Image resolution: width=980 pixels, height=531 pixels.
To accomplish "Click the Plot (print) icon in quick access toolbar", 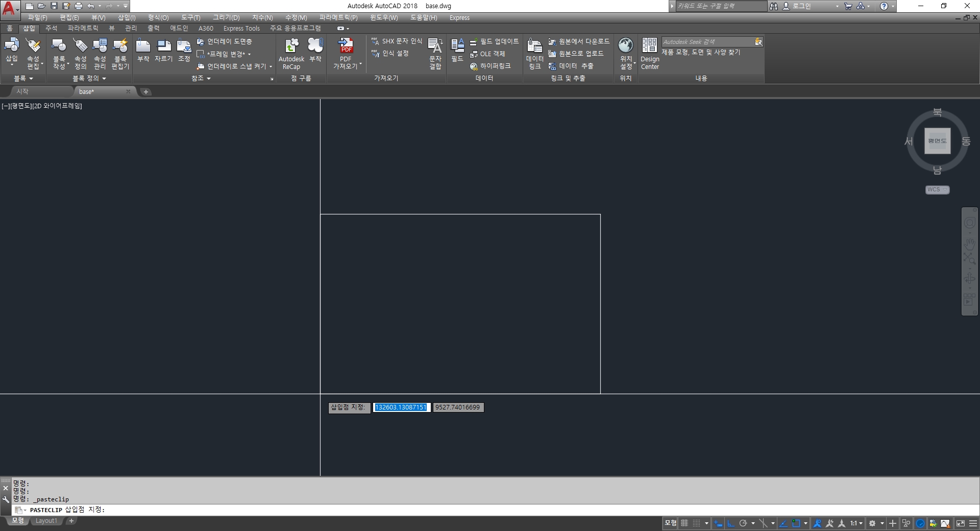I will coord(78,6).
